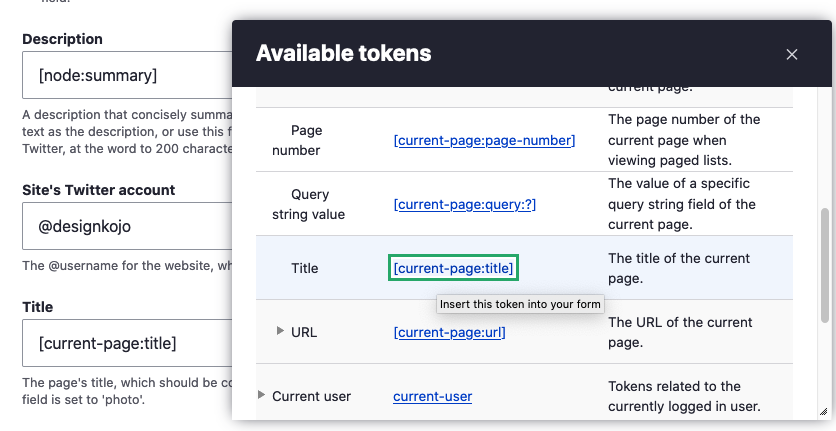
Task: Click the 'The URL of the current page.' description
Action: (x=680, y=332)
